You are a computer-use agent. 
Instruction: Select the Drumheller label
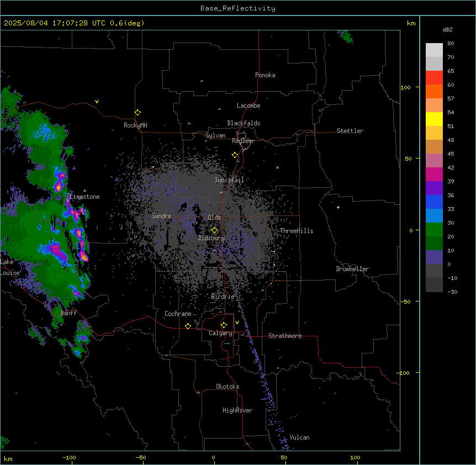(x=352, y=269)
